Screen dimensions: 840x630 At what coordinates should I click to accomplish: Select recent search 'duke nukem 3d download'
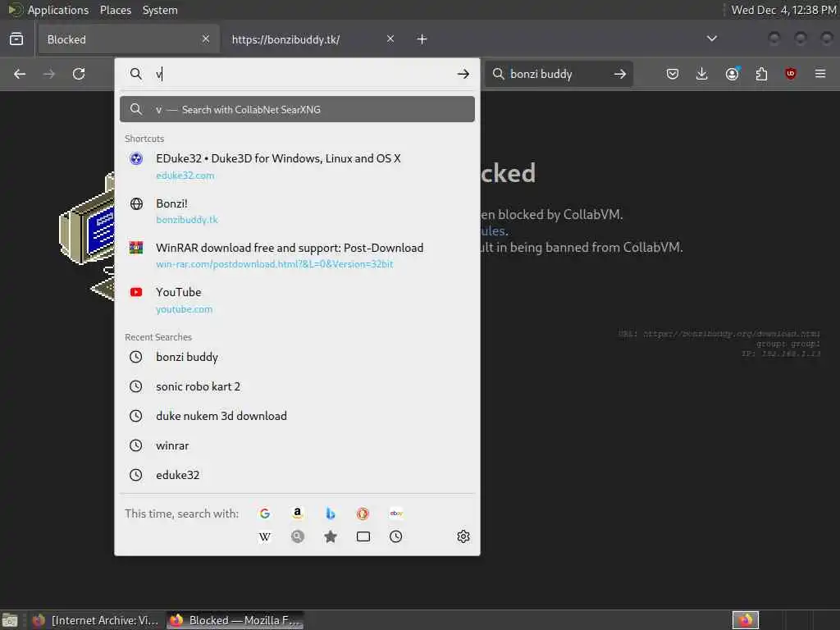click(x=297, y=416)
